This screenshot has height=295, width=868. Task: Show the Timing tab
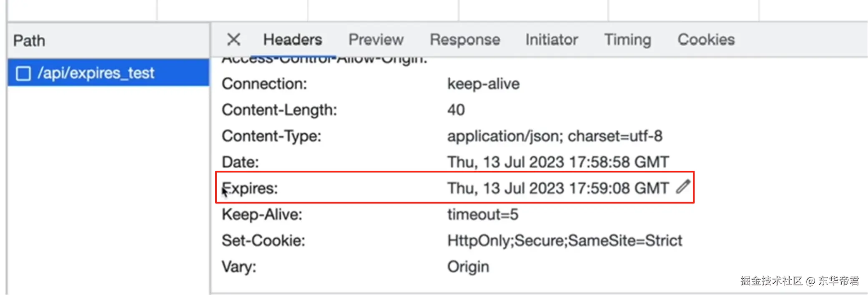click(x=627, y=40)
